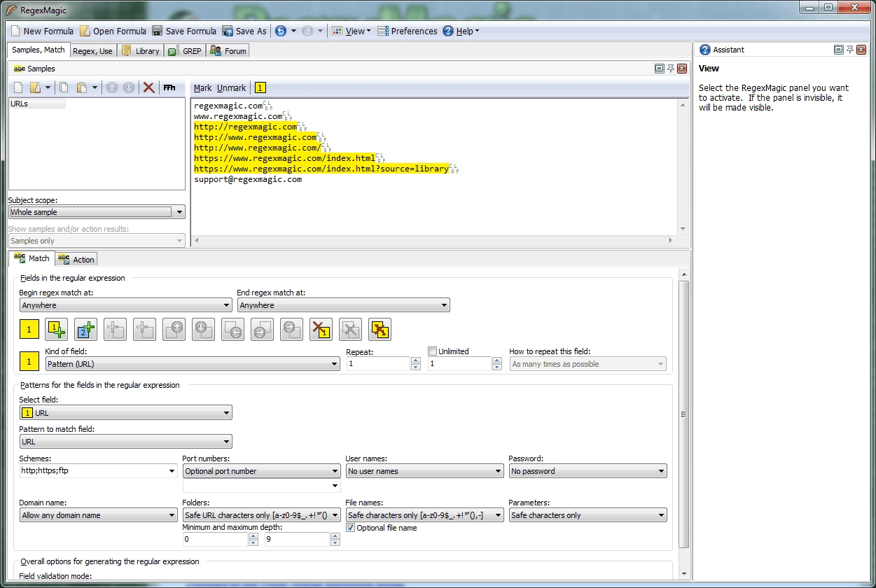Click the open sample file icon
The height and width of the screenshot is (588, 876).
[35, 87]
